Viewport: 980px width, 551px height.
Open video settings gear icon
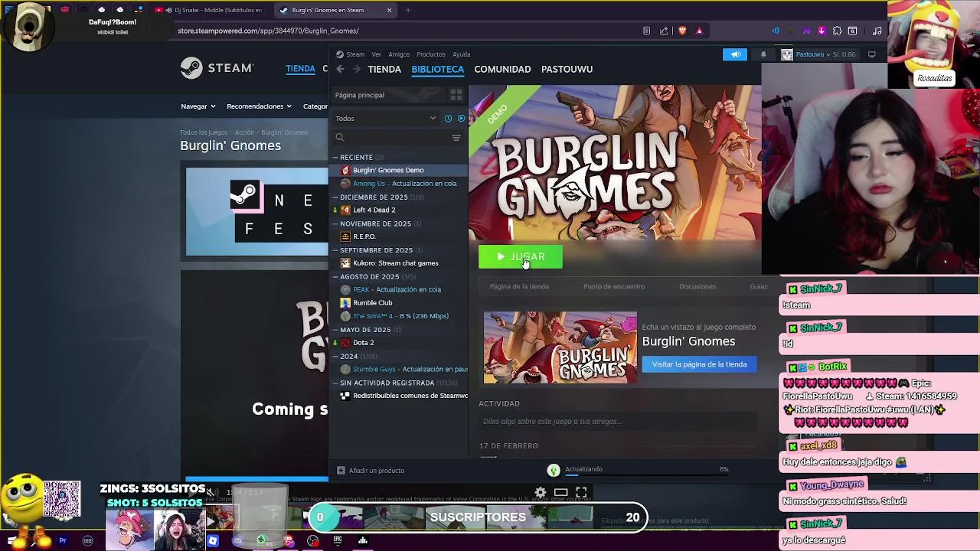click(x=541, y=493)
